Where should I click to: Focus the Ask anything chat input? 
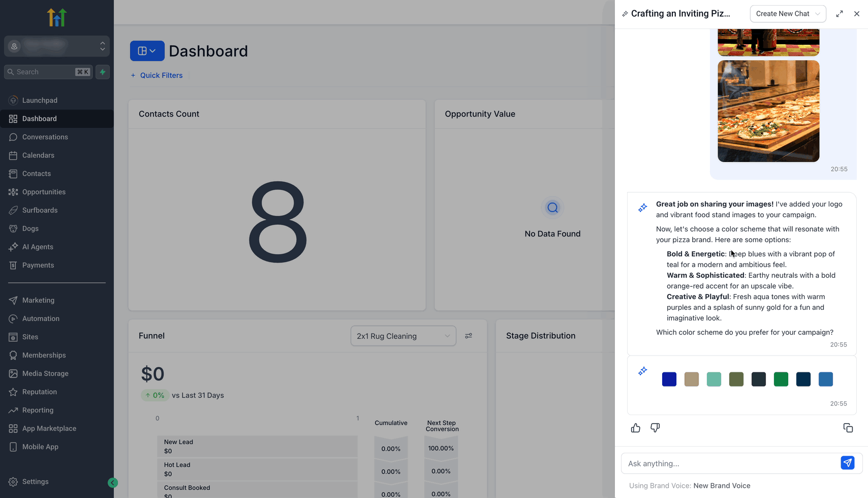coord(731,463)
